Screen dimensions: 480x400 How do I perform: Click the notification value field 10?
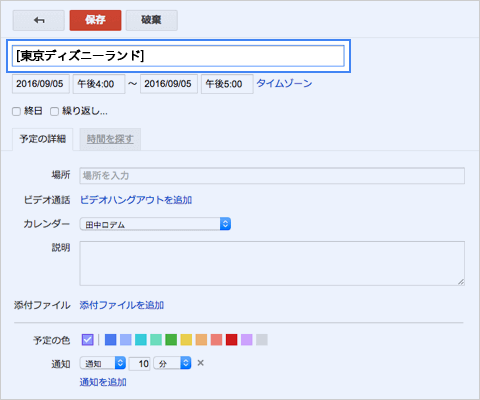click(140, 363)
